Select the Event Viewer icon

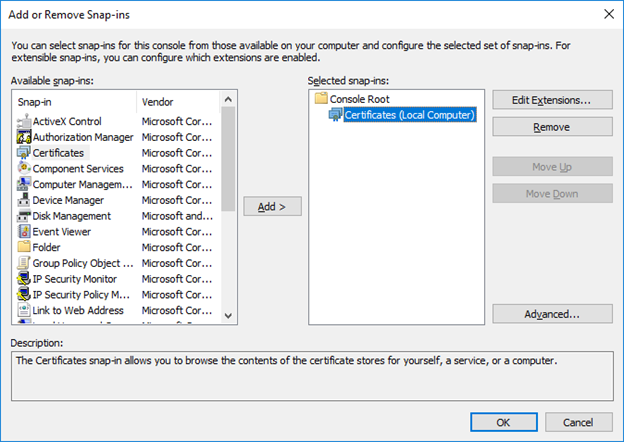pos(24,232)
